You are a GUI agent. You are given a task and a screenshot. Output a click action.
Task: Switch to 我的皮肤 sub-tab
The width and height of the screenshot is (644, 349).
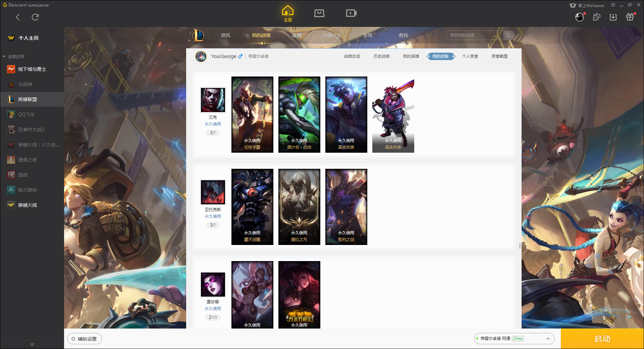[x=441, y=56]
